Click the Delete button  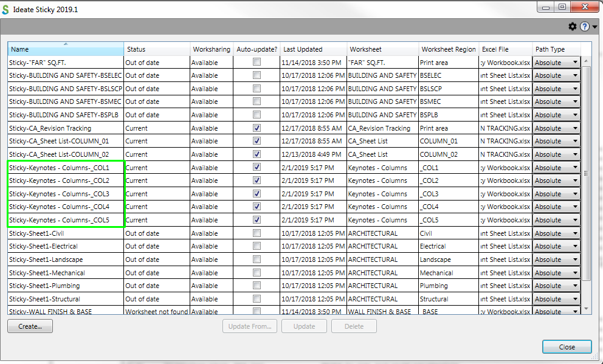click(354, 326)
